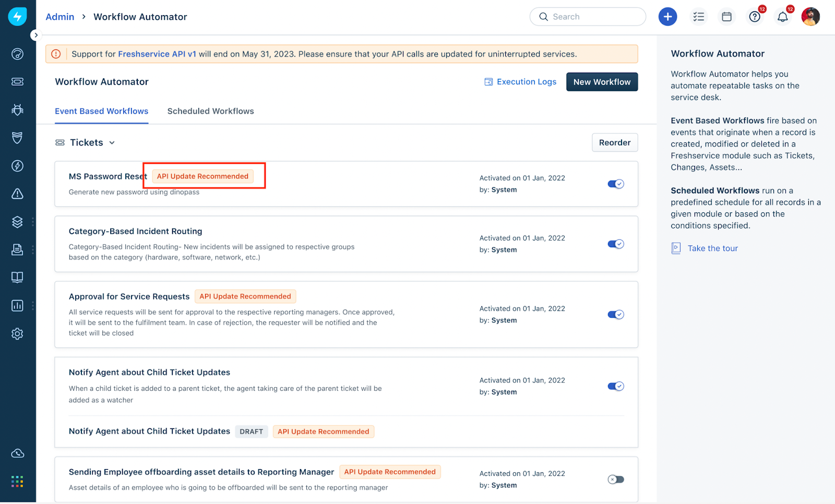Click the warning icon in API banner
Viewport: 835px width, 504px height.
[x=56, y=54]
